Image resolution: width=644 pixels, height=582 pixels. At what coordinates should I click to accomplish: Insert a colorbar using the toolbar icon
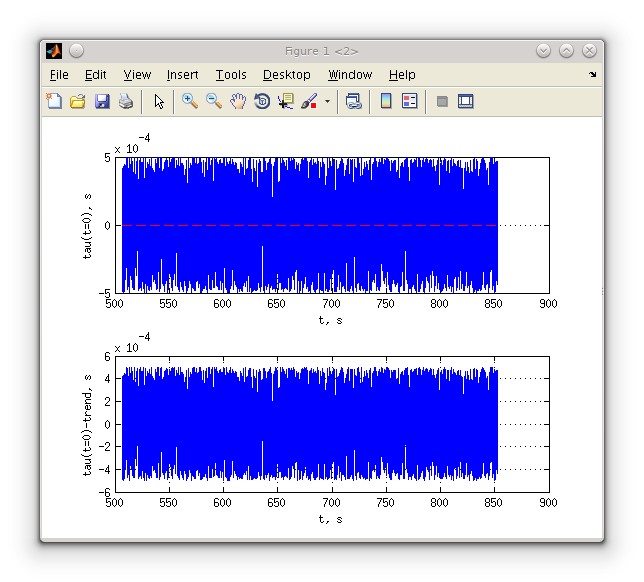pos(385,101)
